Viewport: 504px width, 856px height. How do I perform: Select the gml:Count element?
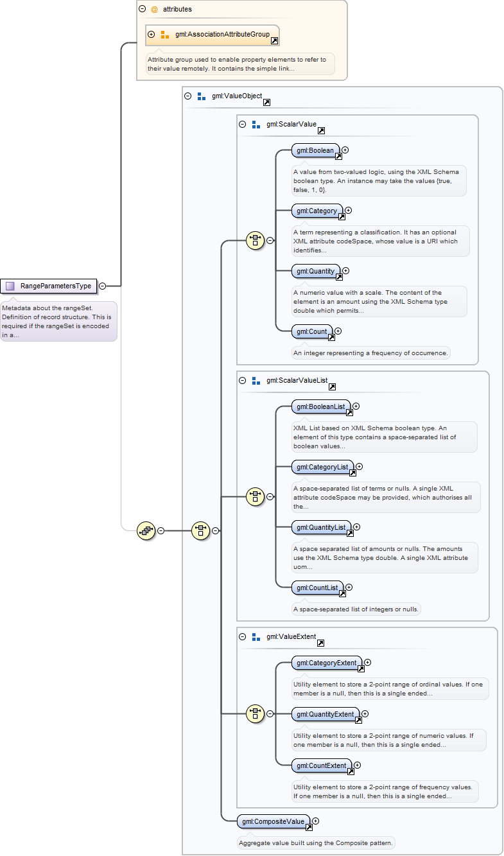coord(312,333)
